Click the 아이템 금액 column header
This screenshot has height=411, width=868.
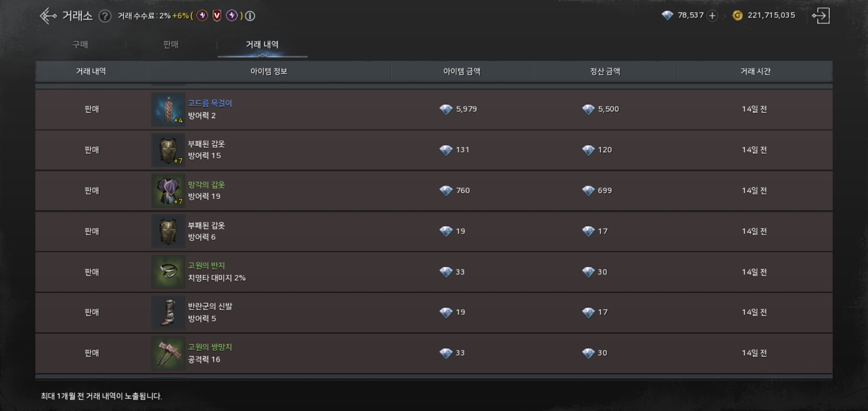(x=462, y=71)
